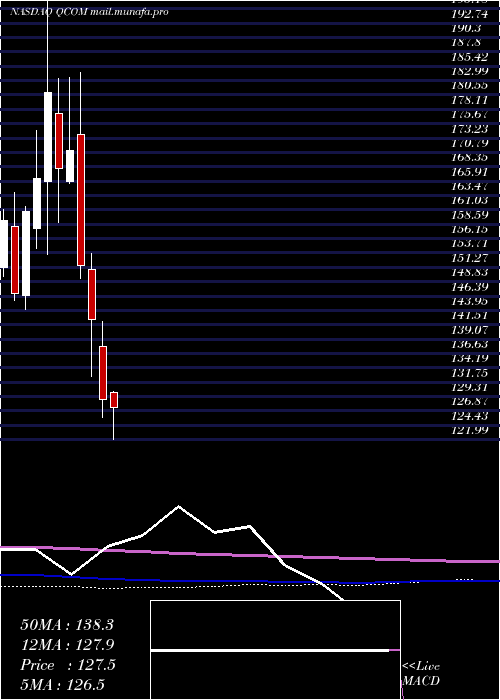Screen dimensions: 500x700
Task: Click the Price : 127.5 readout
Action: 68,665
